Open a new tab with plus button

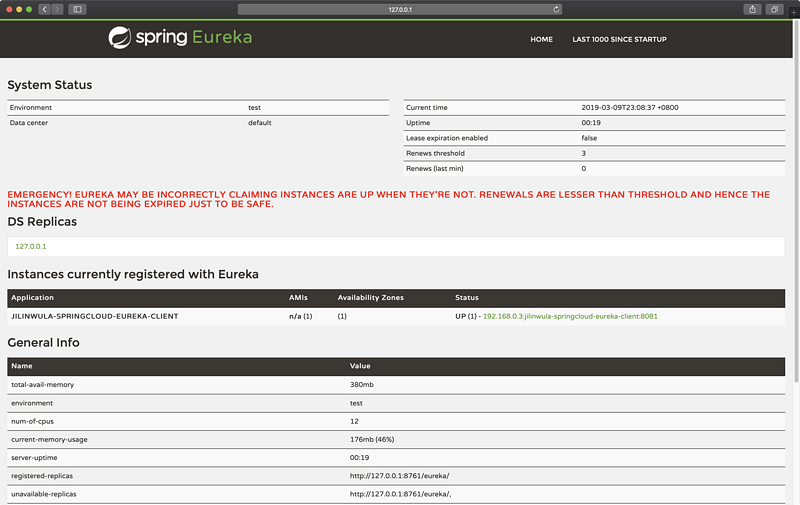[794, 12]
